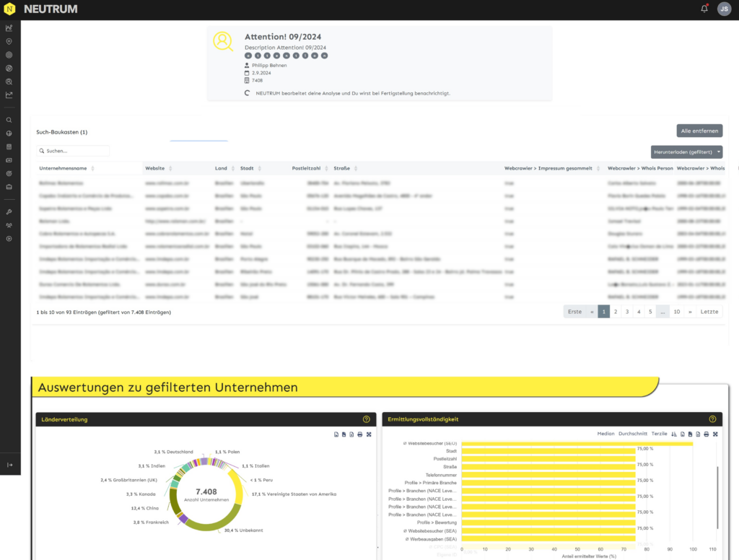Click the Alle entfernen button
This screenshot has height=560, width=739.
699,131
